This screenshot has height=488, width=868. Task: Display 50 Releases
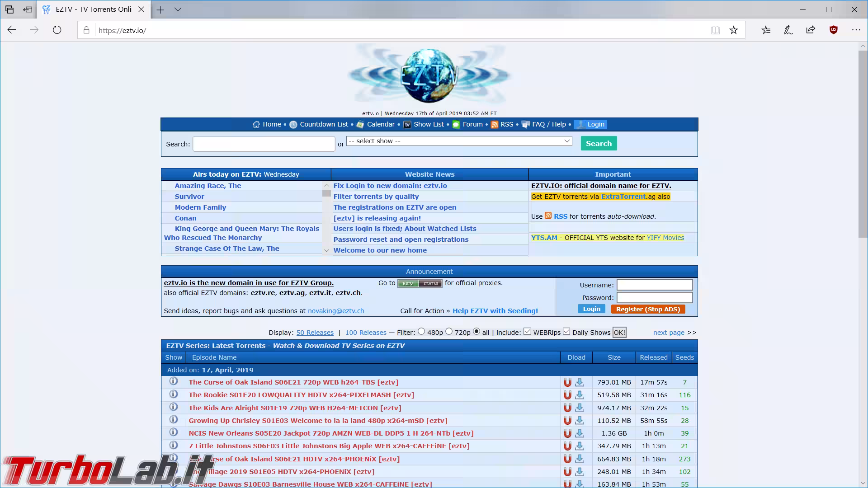[x=315, y=333]
